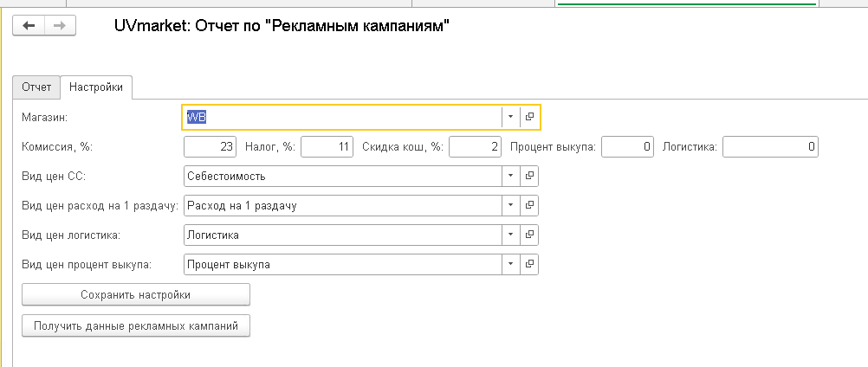Expand the Вид цен расход на 1 раздачу dropdown
868x367 pixels.
coord(510,206)
